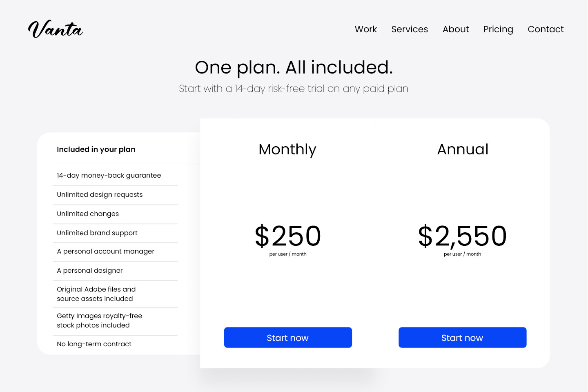588x392 pixels.
Task: Click the $250 monthly price
Action: [288, 236]
